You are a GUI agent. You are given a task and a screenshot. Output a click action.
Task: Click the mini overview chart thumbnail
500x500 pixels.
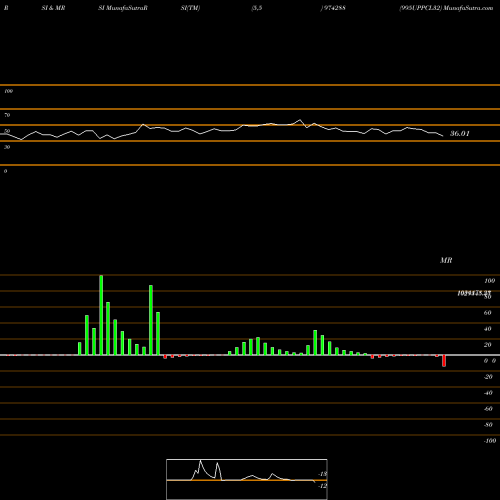point(247,479)
